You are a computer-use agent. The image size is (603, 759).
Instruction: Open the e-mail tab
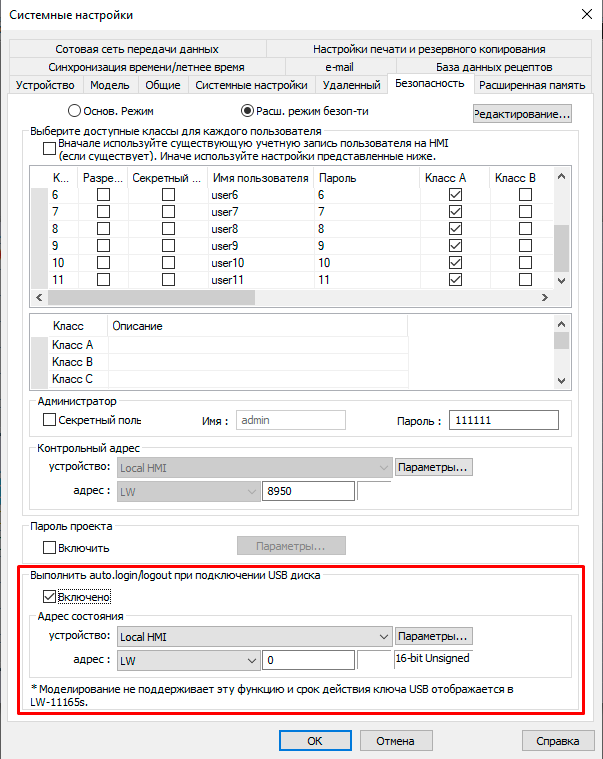[340, 67]
